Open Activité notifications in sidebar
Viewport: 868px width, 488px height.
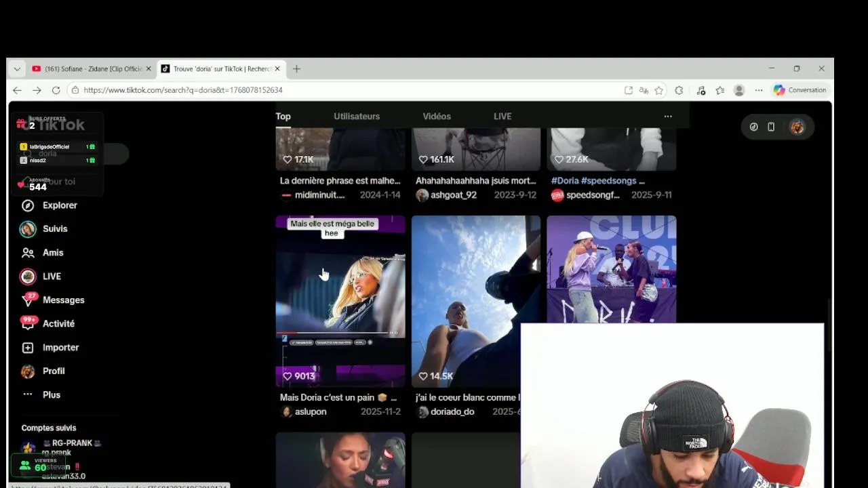47,324
